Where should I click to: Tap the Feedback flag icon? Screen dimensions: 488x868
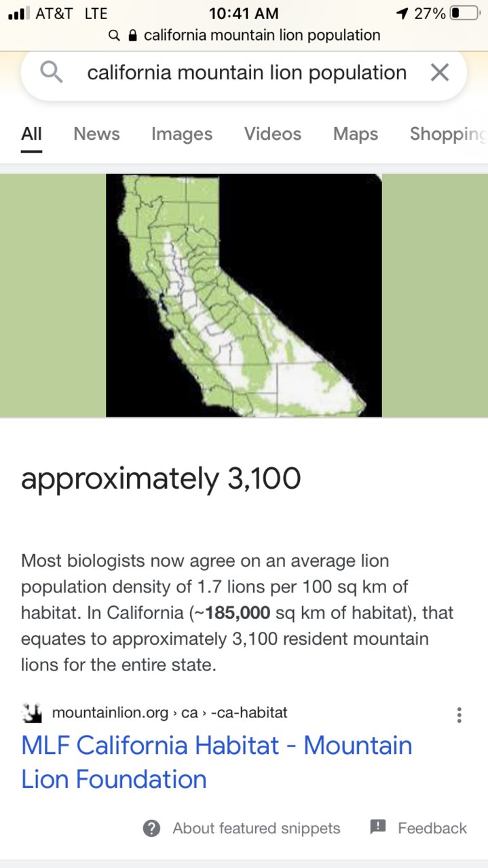click(x=378, y=827)
